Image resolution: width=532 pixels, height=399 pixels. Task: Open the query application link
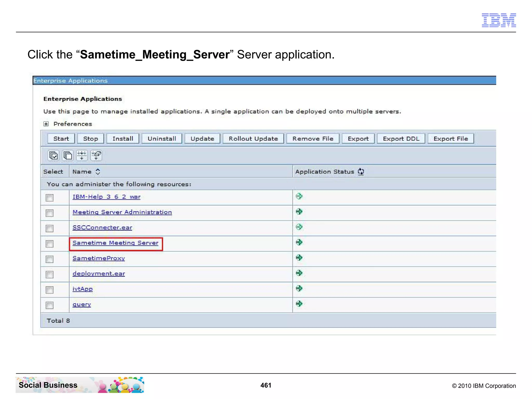pyautogui.click(x=82, y=304)
